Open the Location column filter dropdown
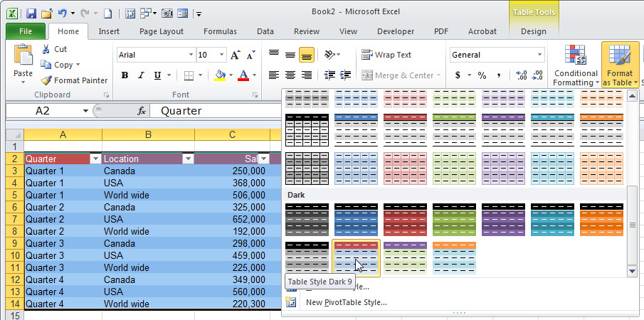The image size is (644, 320). (x=188, y=159)
